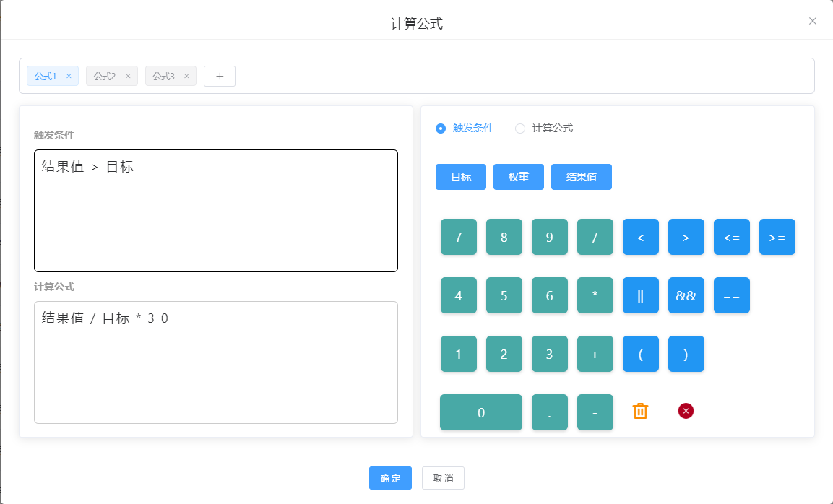The image size is (833, 504).
Task: Remove the 公式1 tag with its x
Action: (69, 76)
